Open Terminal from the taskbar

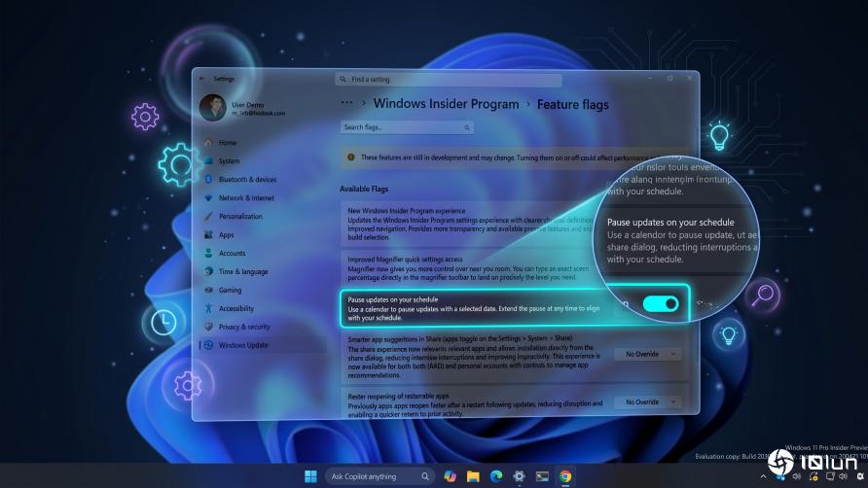pos(542,476)
